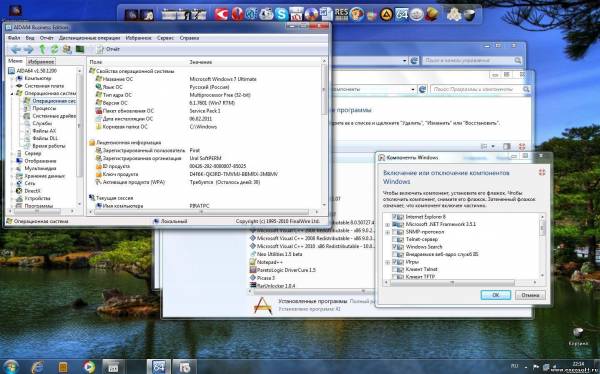The image size is (600, 374).
Task: Switch to the Избранное tab
Action: tap(41, 61)
